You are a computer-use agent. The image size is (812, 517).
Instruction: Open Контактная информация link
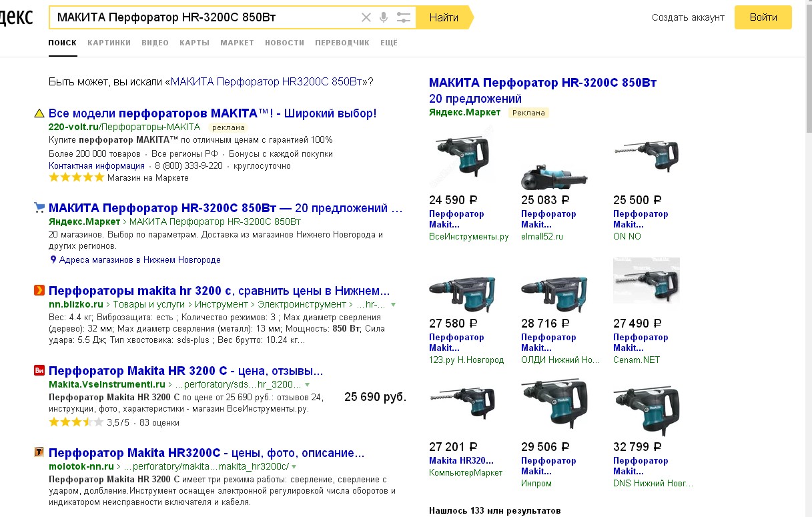coord(97,165)
